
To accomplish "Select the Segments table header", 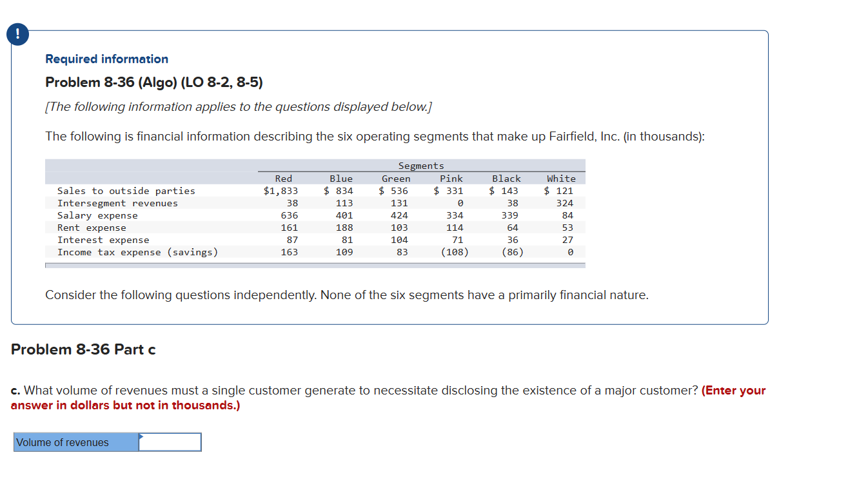I will tap(420, 166).
